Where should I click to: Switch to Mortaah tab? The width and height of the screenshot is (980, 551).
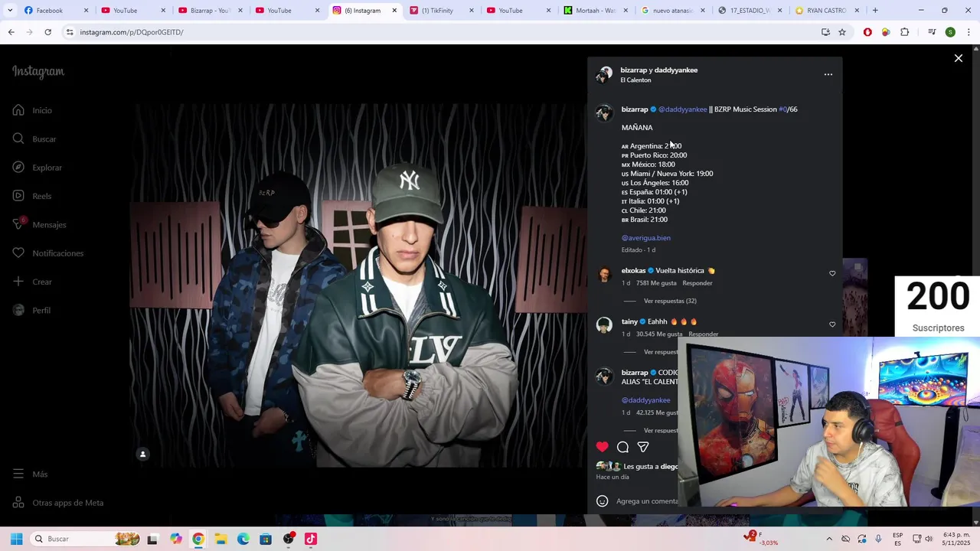pyautogui.click(x=594, y=11)
